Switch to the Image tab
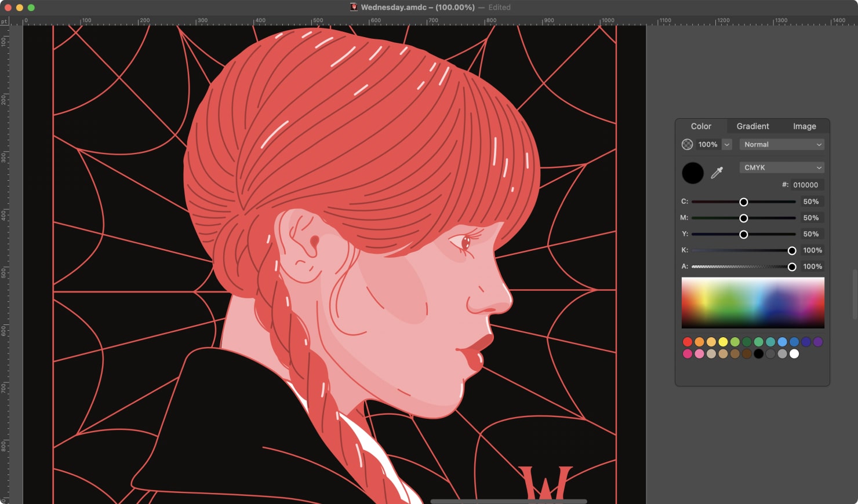 pyautogui.click(x=805, y=126)
